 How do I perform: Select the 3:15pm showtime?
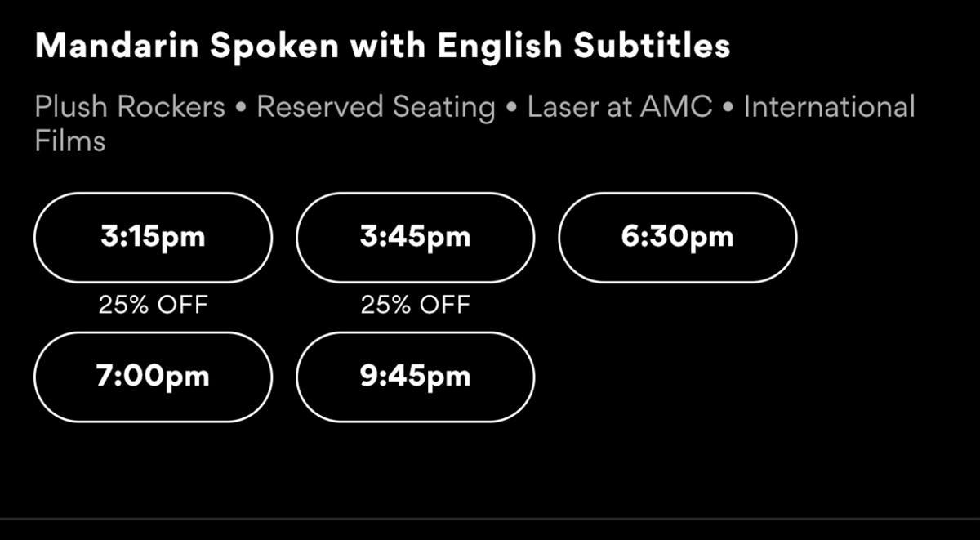[x=153, y=238]
